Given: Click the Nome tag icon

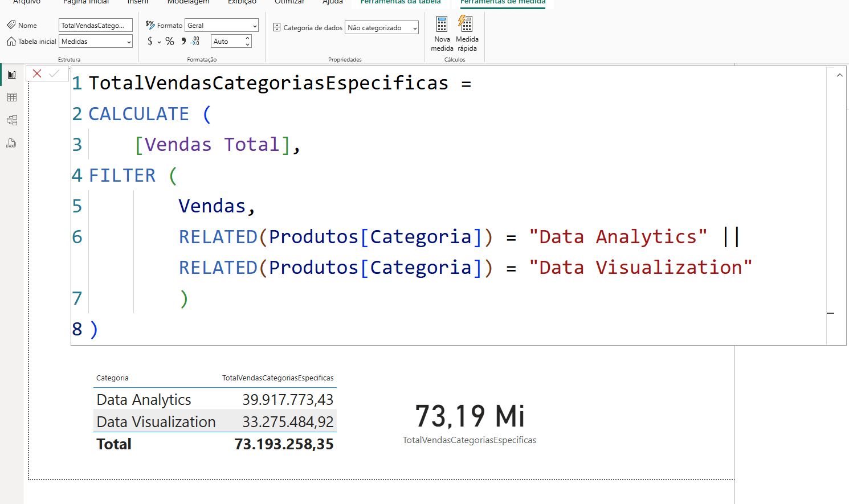Looking at the screenshot, I should point(11,25).
